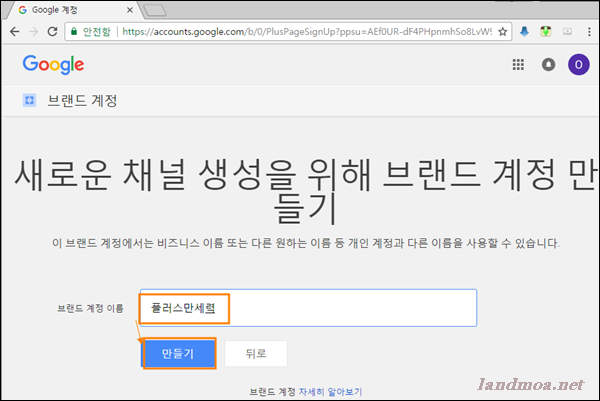The height and width of the screenshot is (401, 600).
Task: Click the green secure lock icon
Action: [74, 31]
